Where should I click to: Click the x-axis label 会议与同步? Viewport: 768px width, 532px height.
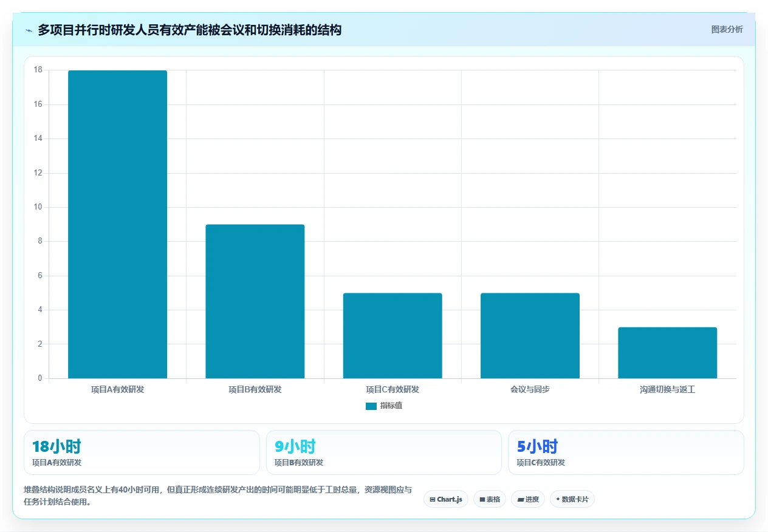pyautogui.click(x=530, y=389)
